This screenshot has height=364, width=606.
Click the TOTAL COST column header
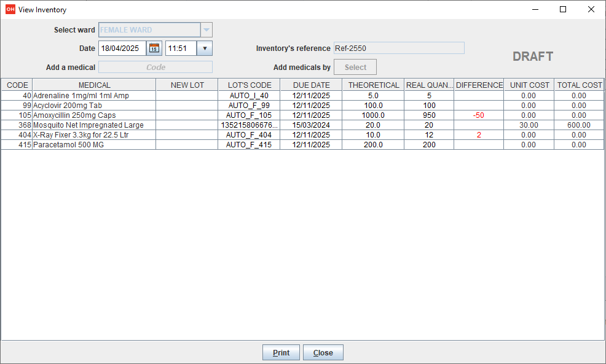click(x=579, y=85)
